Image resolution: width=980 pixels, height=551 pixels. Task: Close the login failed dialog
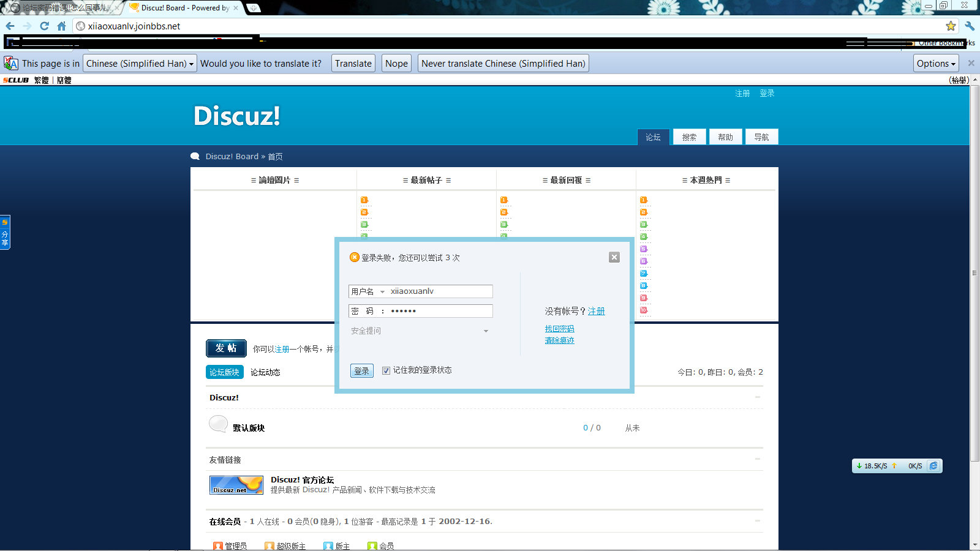(x=614, y=257)
